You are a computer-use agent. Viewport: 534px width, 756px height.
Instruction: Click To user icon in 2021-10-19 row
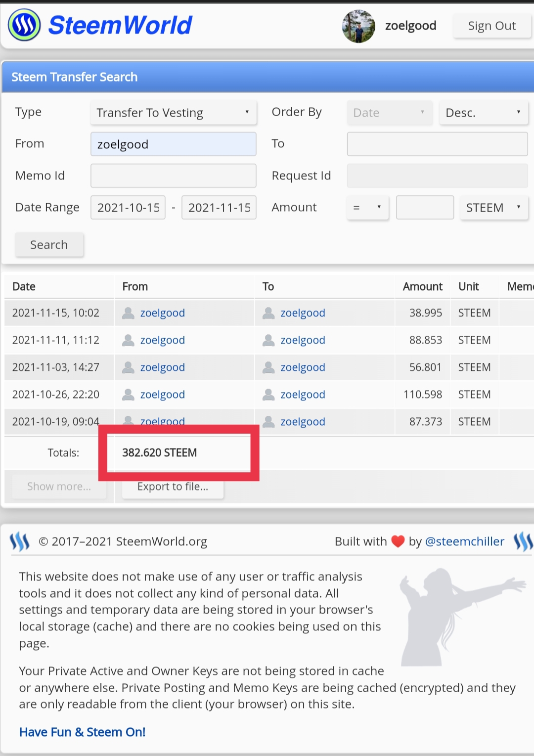pyautogui.click(x=268, y=422)
